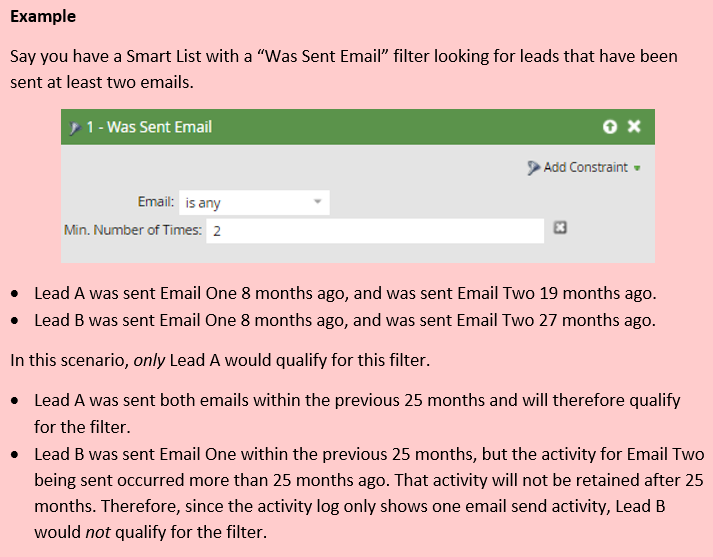Open the Email 'is any' operator dropdown
The width and height of the screenshot is (713, 557).
click(x=254, y=202)
